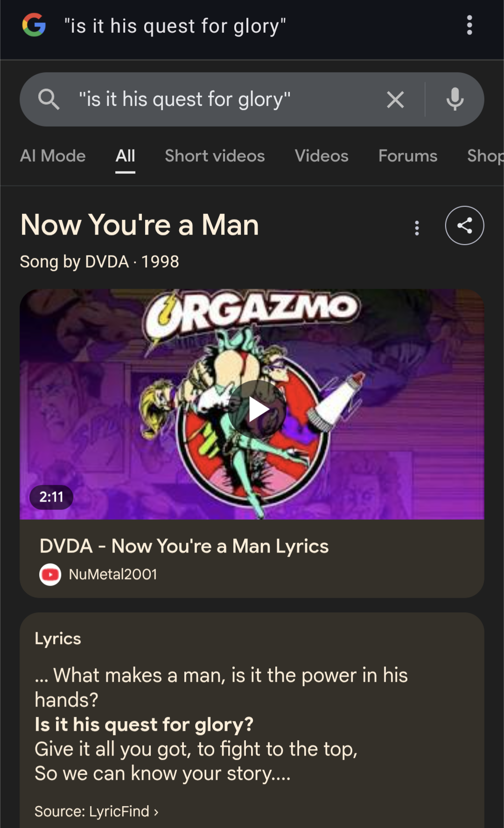This screenshot has height=828, width=504.
Task: Clear the search query with the X
Action: (x=395, y=99)
